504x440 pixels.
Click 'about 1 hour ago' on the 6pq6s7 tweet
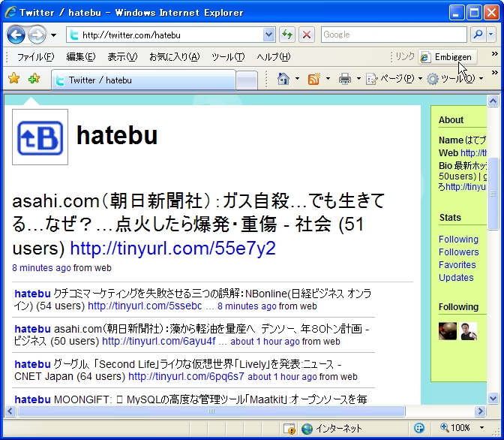pos(282,377)
